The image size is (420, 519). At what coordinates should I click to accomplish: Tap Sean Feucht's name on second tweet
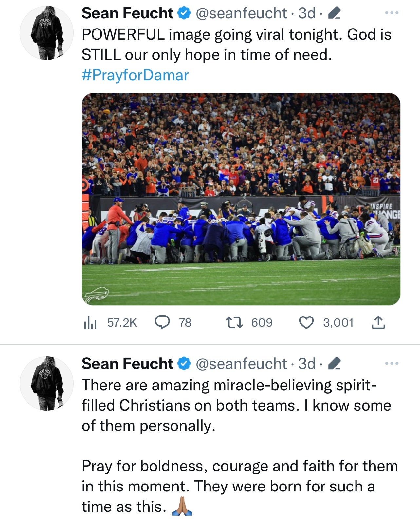[127, 364]
